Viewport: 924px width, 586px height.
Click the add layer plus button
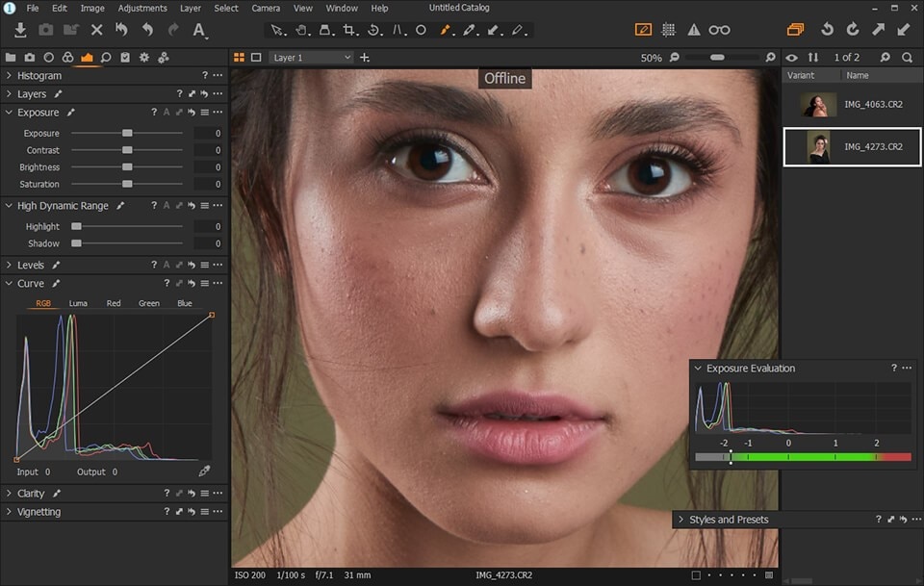[365, 58]
